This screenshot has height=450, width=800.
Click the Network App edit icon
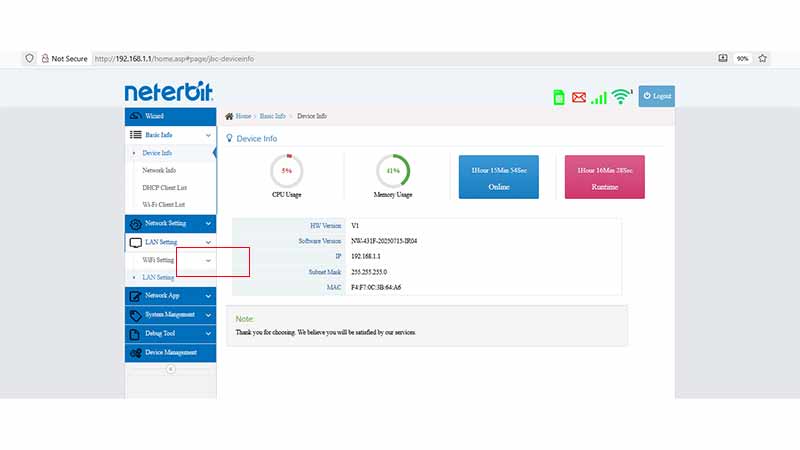(135, 296)
